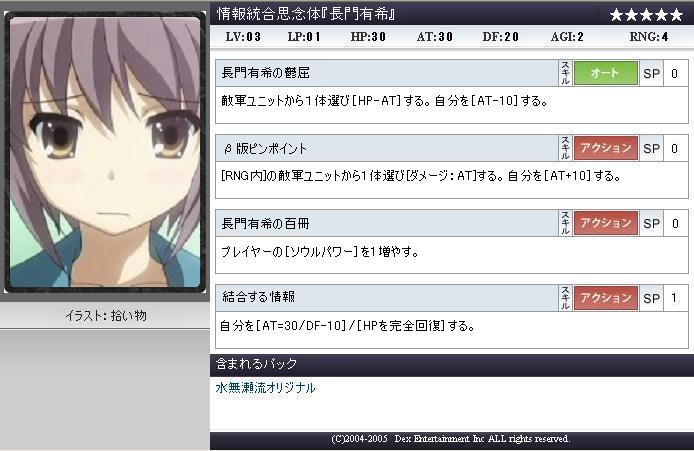The width and height of the screenshot is (694, 451).
Task: Click the green オート skill badge
Action: (605, 73)
